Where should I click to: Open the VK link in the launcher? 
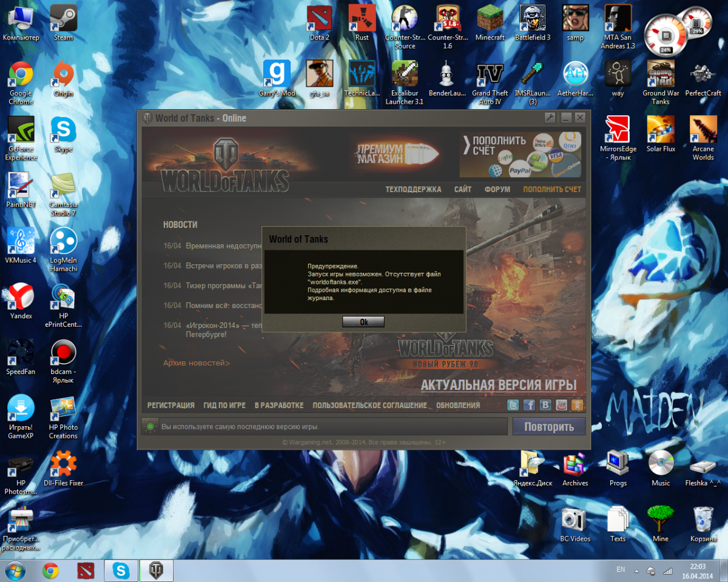point(545,405)
